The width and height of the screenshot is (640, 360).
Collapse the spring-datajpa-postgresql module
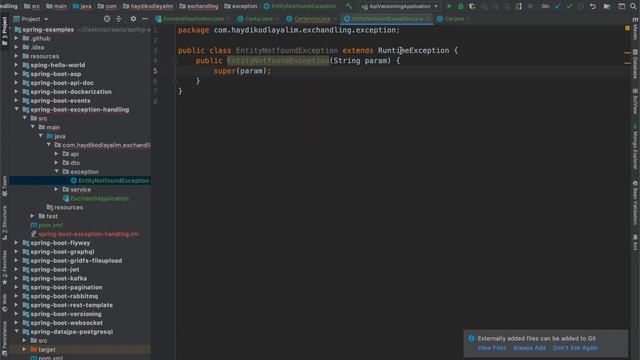coord(17,331)
